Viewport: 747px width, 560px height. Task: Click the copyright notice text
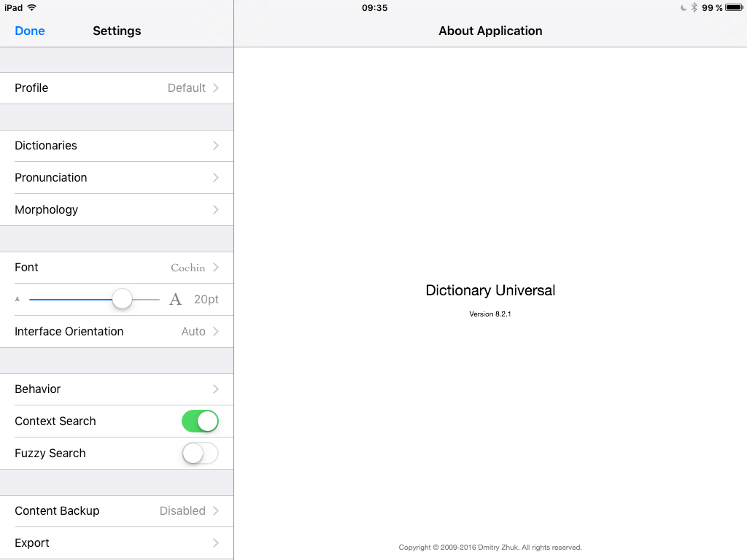(490, 548)
